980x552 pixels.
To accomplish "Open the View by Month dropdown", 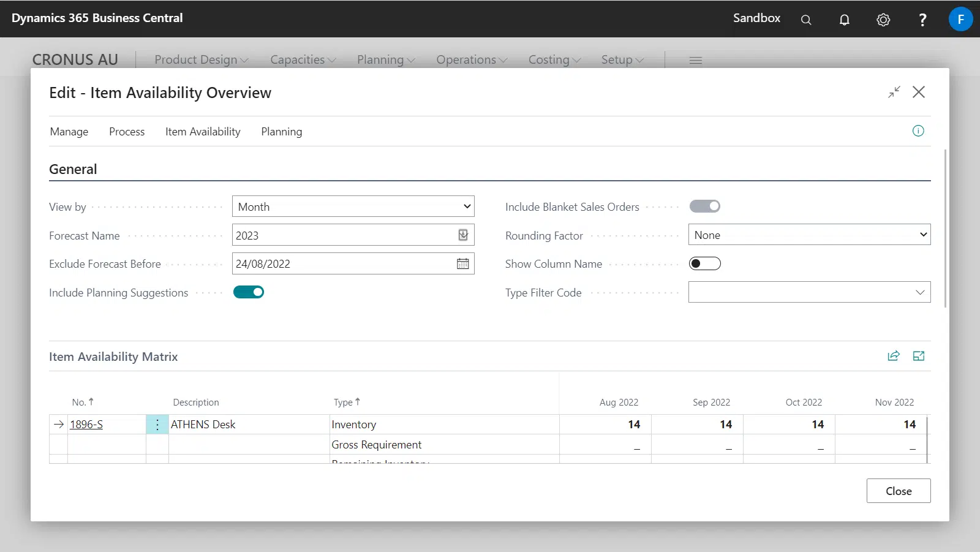I will [x=353, y=206].
